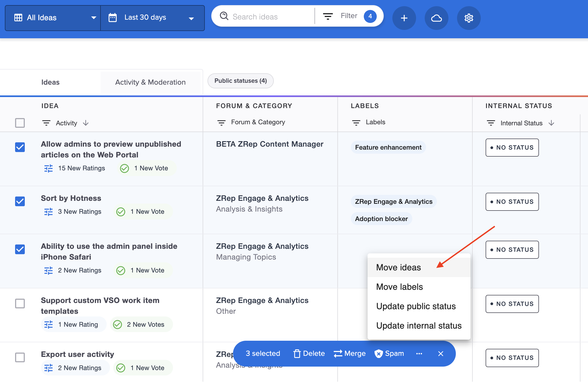Image resolution: width=588 pixels, height=386 pixels.
Task: Click Feature enhancement label chip
Action: click(388, 147)
